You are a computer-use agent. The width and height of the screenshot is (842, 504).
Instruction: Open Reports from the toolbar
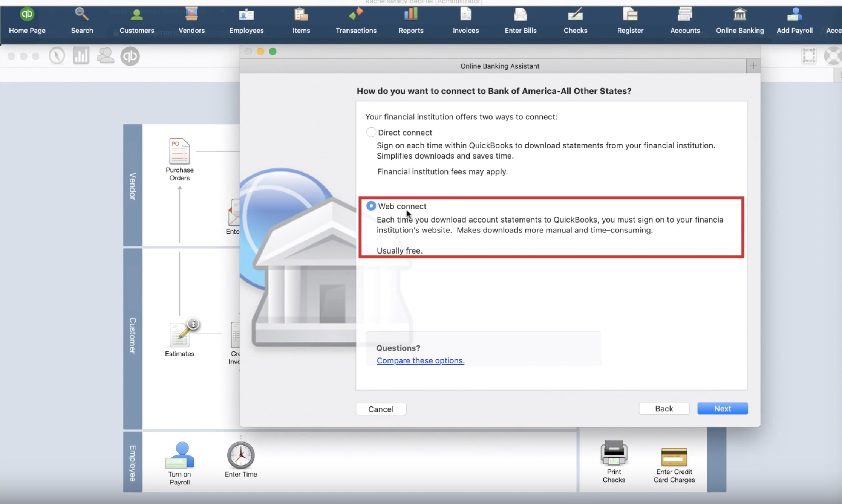click(411, 21)
